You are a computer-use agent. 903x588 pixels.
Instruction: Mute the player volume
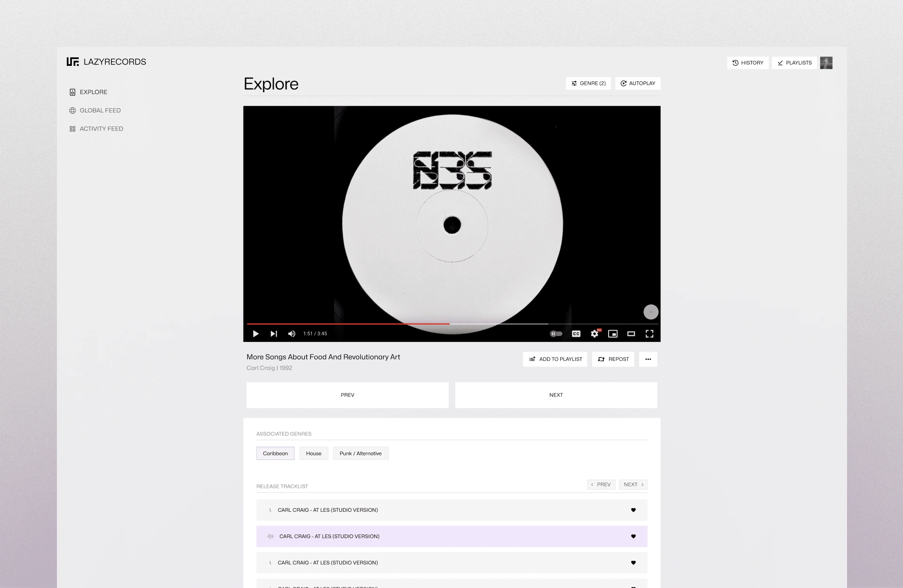(292, 334)
